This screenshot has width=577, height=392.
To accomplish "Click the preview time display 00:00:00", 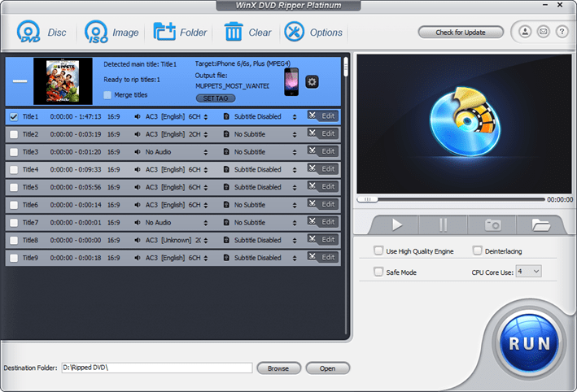I will 560,200.
